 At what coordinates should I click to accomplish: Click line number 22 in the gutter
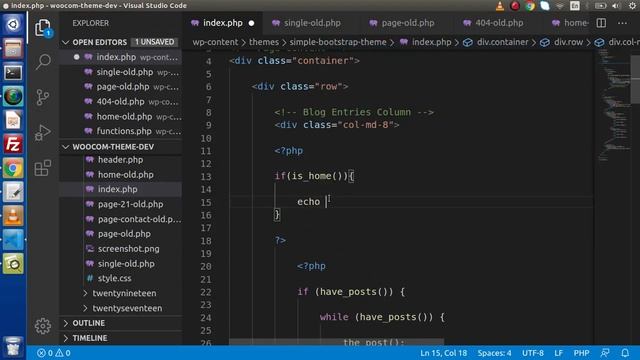[x=206, y=292]
